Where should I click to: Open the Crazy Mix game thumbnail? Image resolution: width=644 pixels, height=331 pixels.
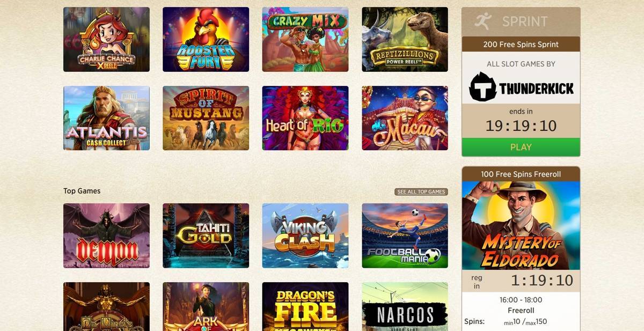(305, 39)
